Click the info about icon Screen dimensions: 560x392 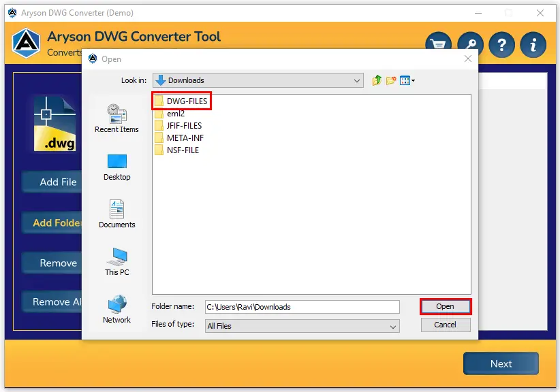533,45
